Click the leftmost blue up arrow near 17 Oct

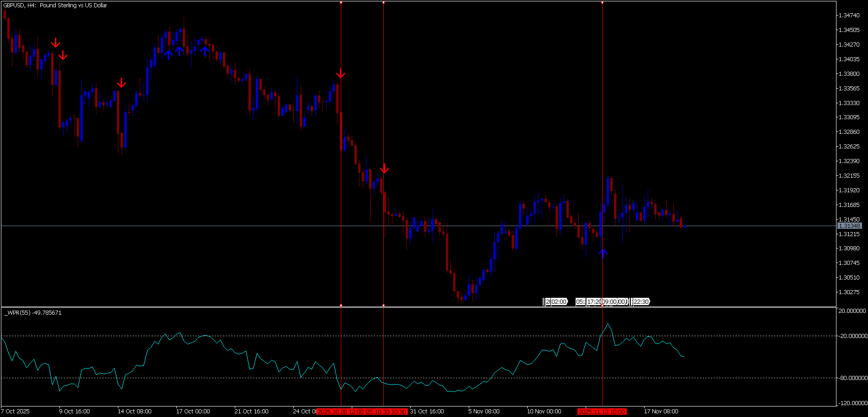(168, 54)
